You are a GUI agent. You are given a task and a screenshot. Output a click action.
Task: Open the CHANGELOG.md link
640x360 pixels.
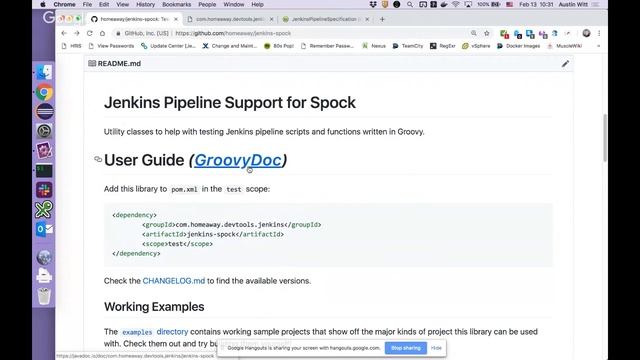click(x=174, y=281)
